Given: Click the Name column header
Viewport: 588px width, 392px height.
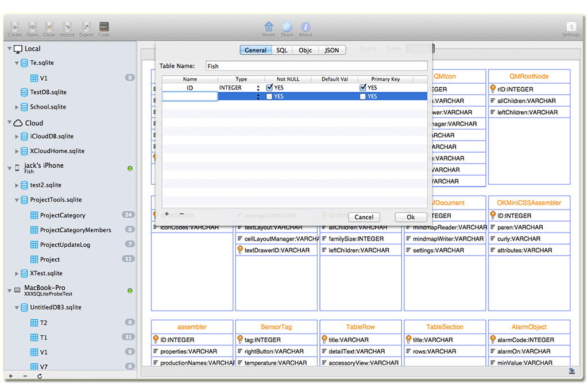Looking at the screenshot, I should [x=189, y=79].
